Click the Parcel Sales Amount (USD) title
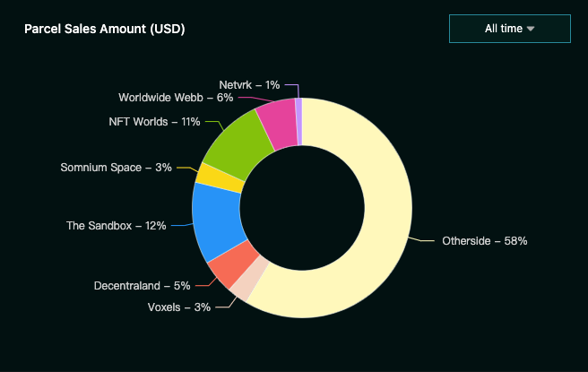The width and height of the screenshot is (588, 372). pos(105,29)
